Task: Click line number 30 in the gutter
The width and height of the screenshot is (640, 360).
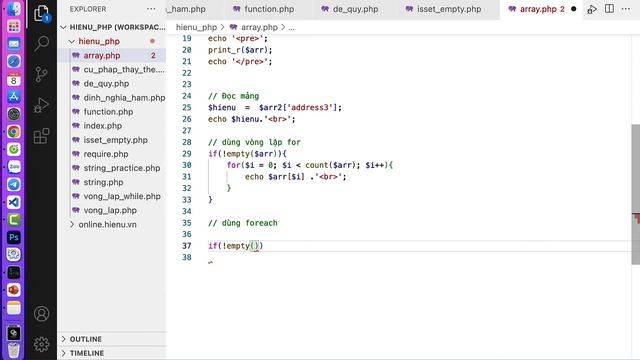Action: click(x=187, y=165)
